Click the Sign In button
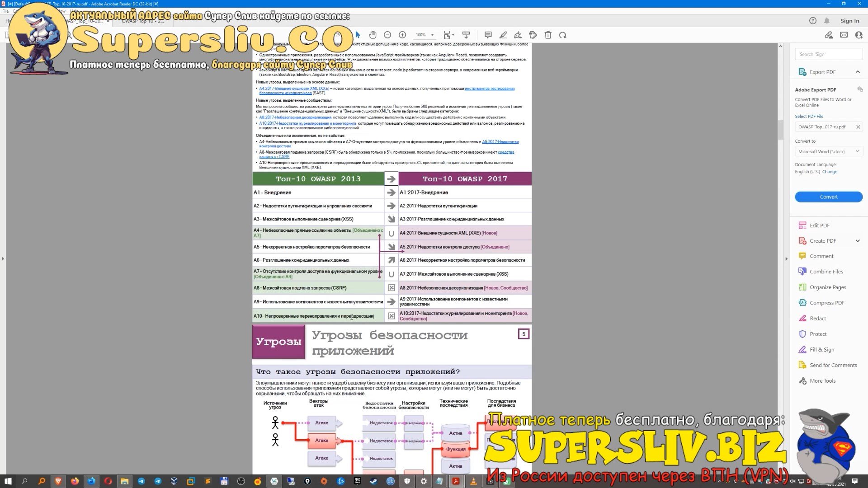This screenshot has width=868, height=488. (850, 21)
